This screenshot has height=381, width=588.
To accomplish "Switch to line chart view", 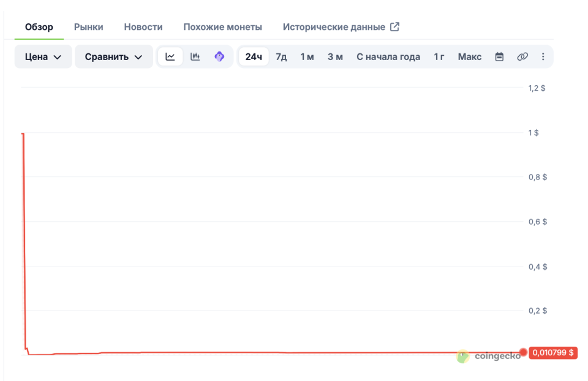I will (x=170, y=56).
